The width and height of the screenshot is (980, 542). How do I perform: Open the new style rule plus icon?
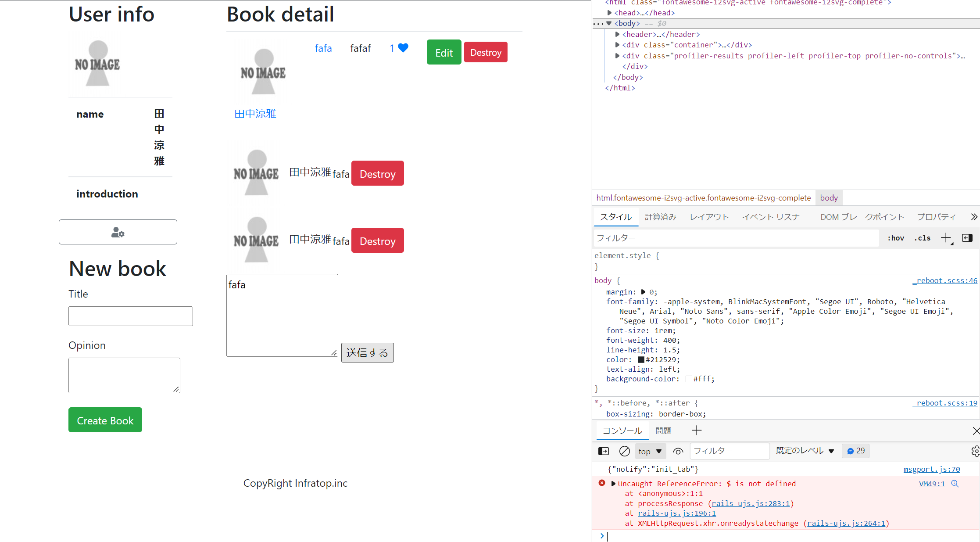tap(946, 238)
